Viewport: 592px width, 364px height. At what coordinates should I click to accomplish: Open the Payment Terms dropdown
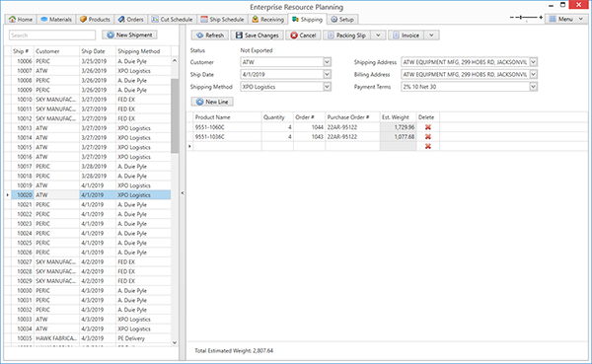coord(533,87)
